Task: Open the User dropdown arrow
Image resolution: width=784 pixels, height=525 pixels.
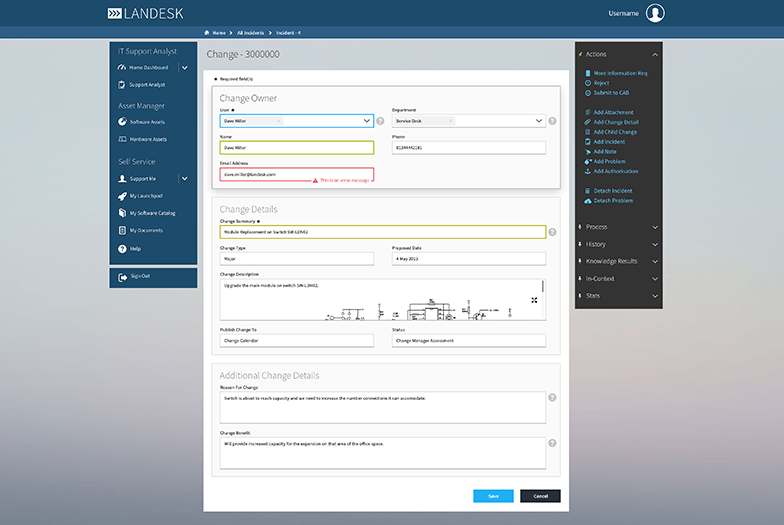Action: click(366, 121)
